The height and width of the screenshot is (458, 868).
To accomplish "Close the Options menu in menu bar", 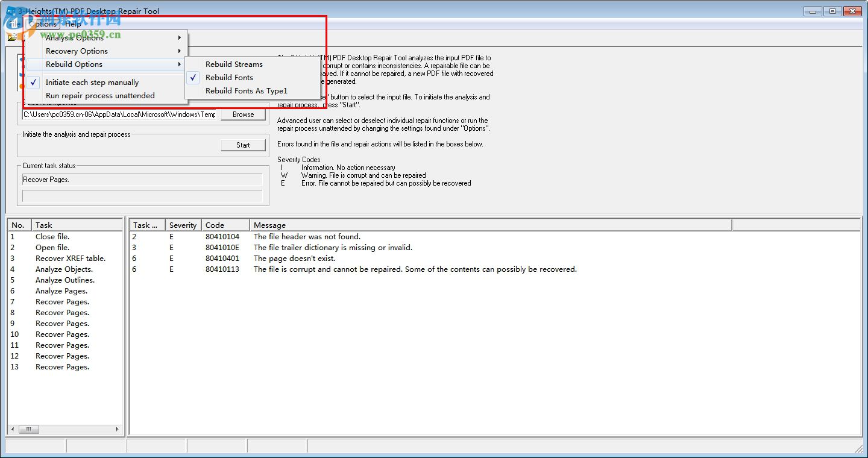I will coord(42,24).
